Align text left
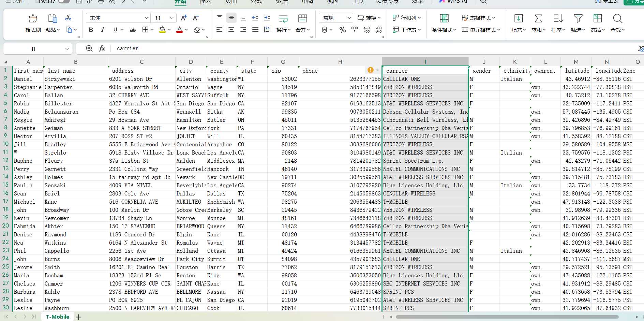 220,30
